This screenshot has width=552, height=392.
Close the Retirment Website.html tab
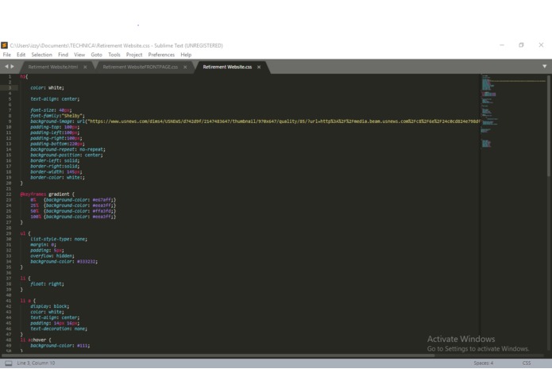[85, 67]
